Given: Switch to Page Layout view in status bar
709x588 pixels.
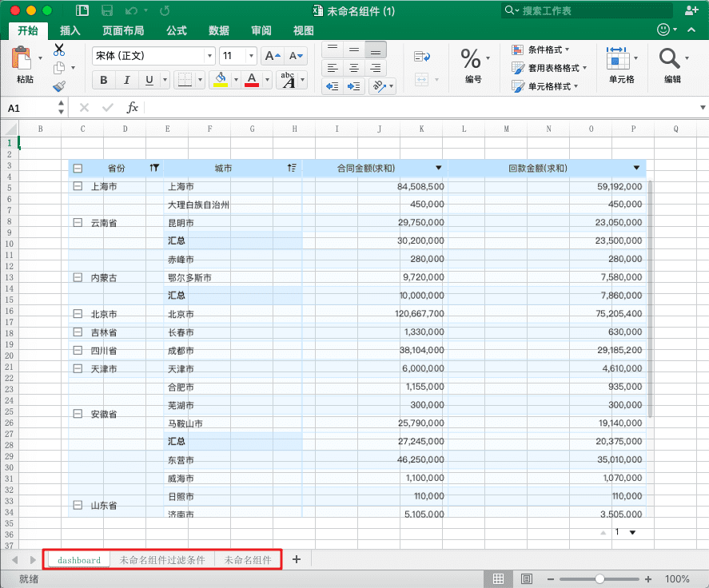Looking at the screenshot, I should click(527, 578).
